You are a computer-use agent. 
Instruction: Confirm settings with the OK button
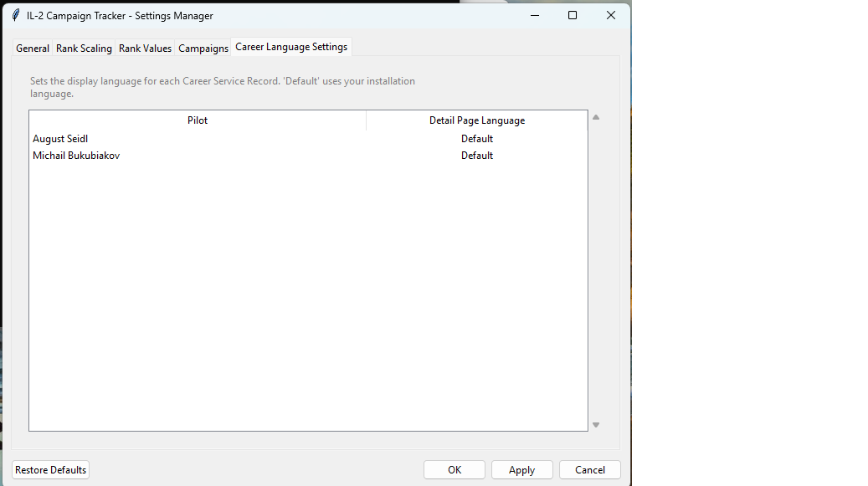455,470
